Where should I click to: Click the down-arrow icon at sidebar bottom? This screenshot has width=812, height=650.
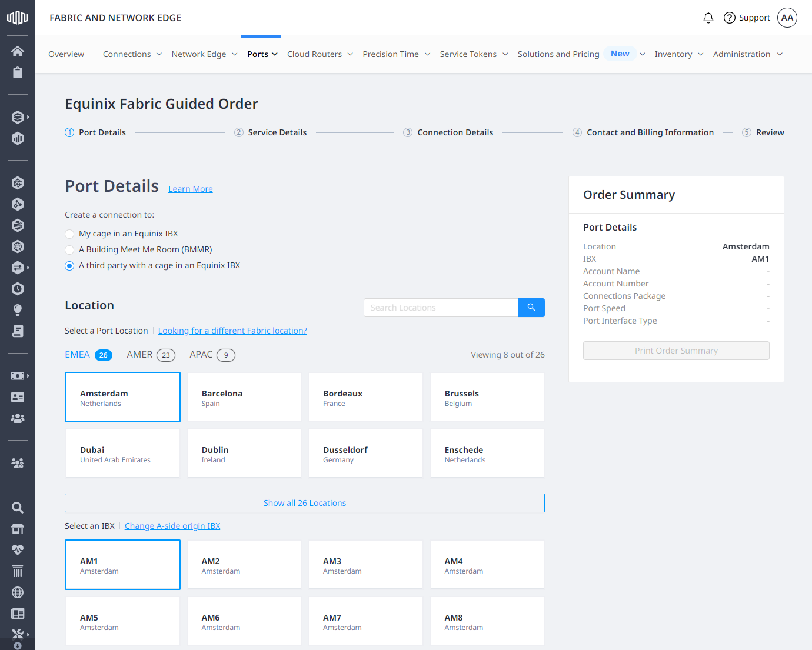coord(18,646)
